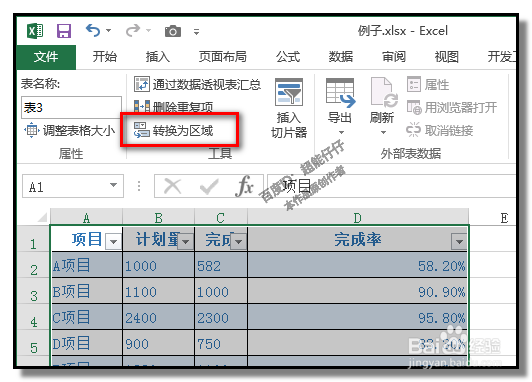This screenshot has height=382, width=532.
Task: Click the fx insert function icon
Action: click(245, 186)
